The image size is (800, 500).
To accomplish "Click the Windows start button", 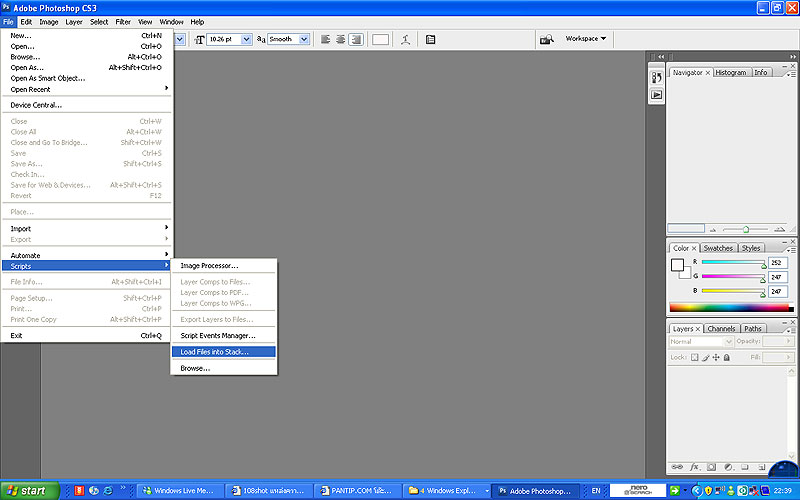I will pos(30,491).
